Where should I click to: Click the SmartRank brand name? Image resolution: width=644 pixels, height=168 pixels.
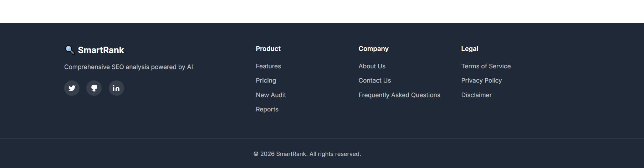[101, 50]
